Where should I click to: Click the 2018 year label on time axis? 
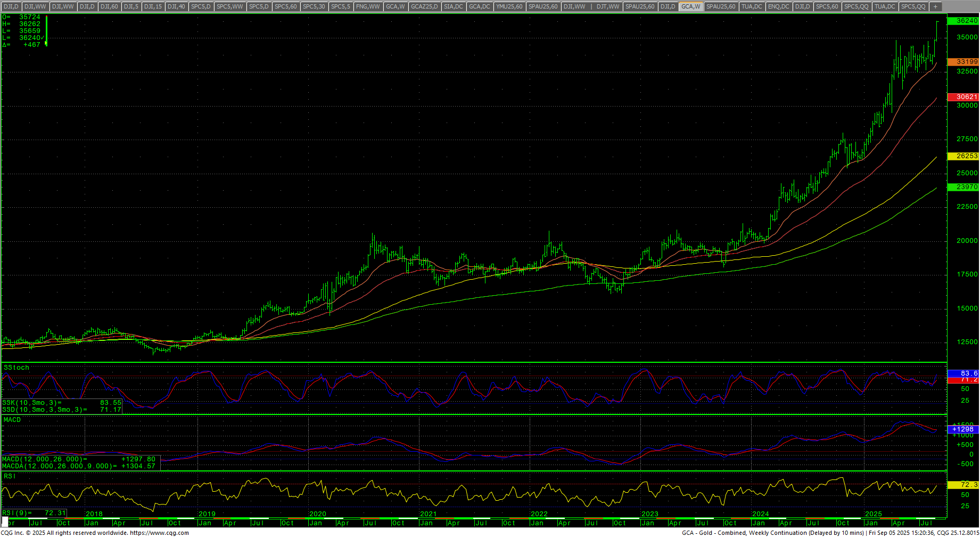(94, 514)
